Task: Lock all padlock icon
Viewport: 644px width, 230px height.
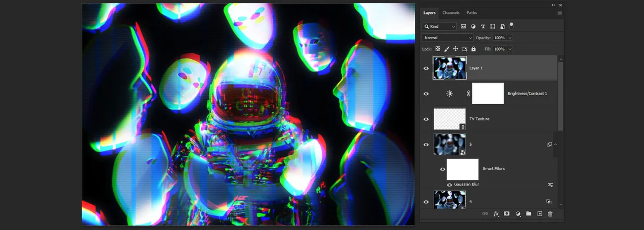Action: [474, 49]
